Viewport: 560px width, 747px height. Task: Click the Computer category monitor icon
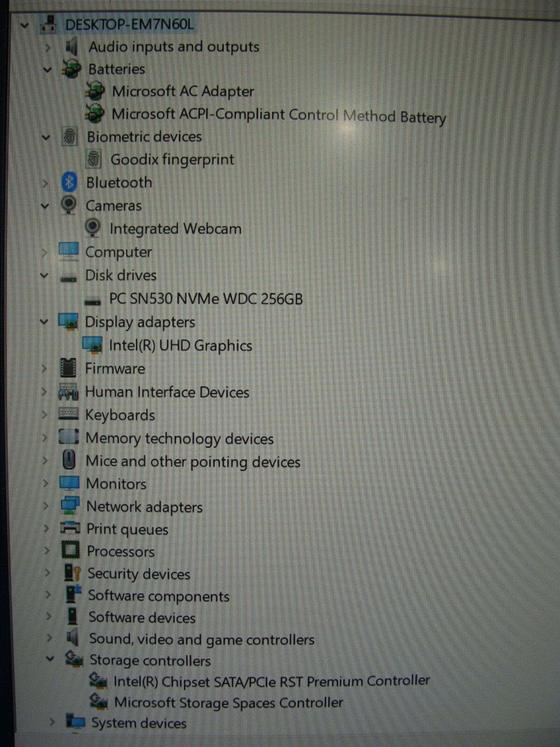point(69,251)
